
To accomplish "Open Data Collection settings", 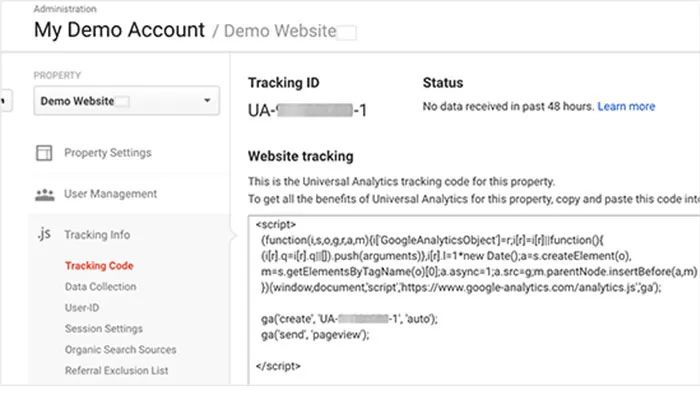I will point(100,287).
